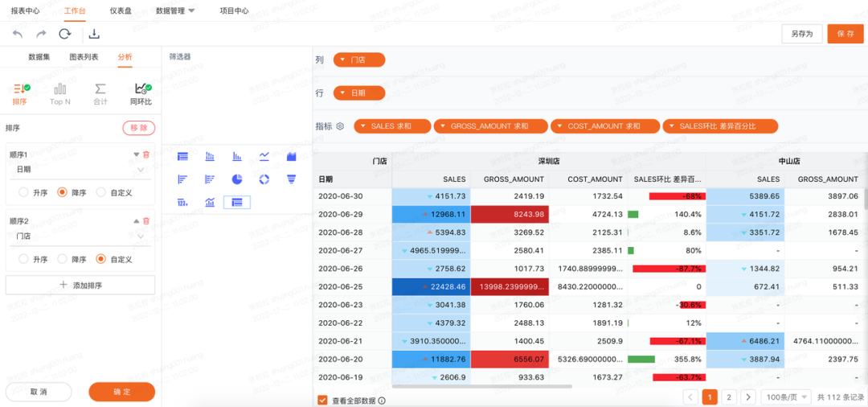This screenshot has width=868, height=407.
Task: Delete 顺序2 with its trash icon
Action: (146, 220)
